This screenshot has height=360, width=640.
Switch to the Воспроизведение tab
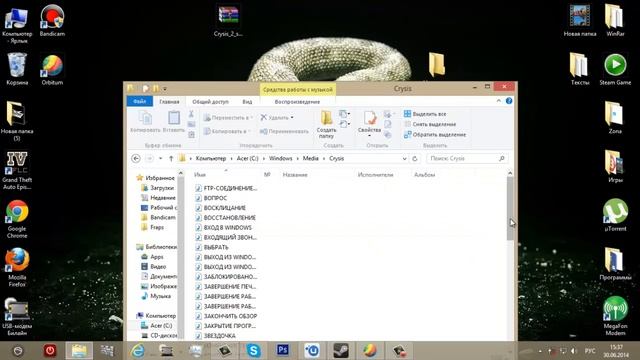tap(297, 102)
